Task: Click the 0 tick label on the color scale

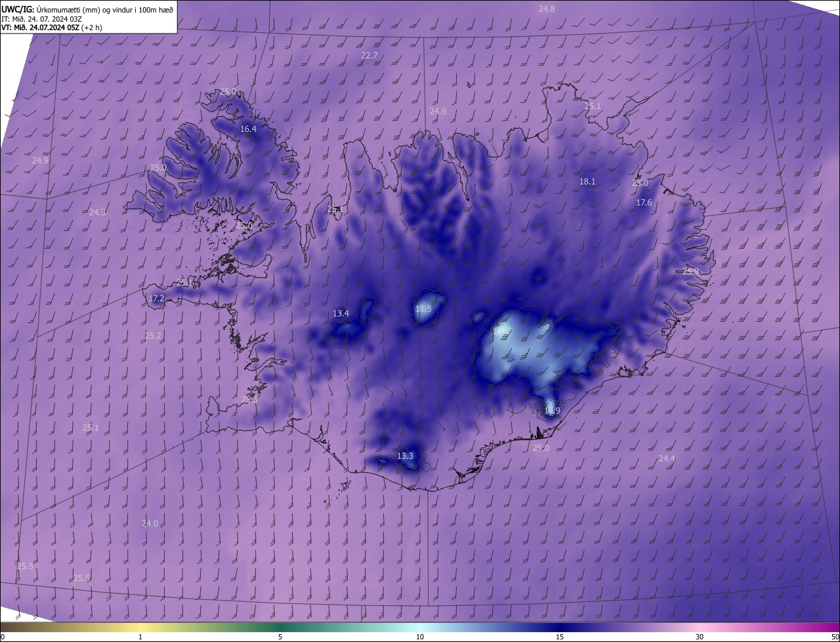Action: click(3, 637)
